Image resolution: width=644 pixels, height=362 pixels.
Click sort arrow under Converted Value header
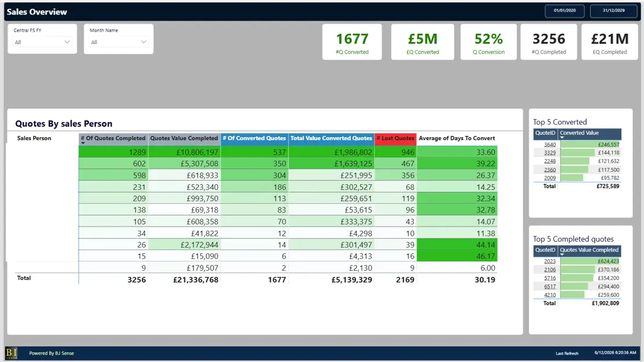click(x=562, y=138)
